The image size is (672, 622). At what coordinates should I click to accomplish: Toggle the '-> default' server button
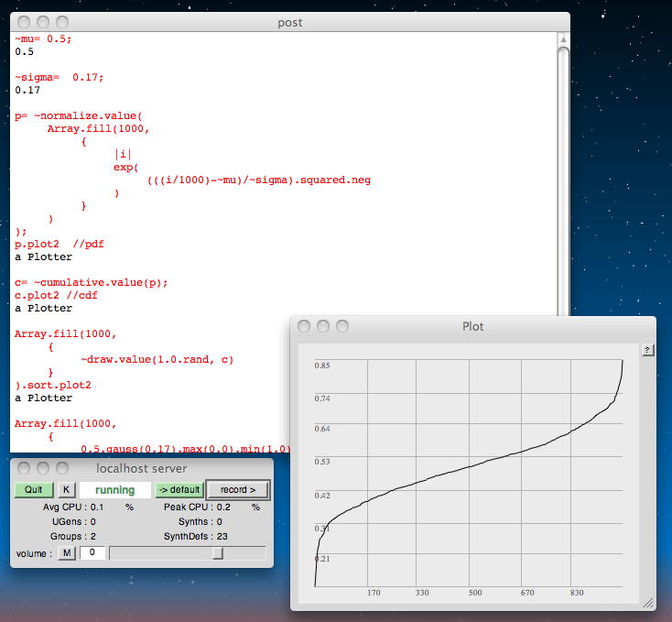click(x=178, y=490)
